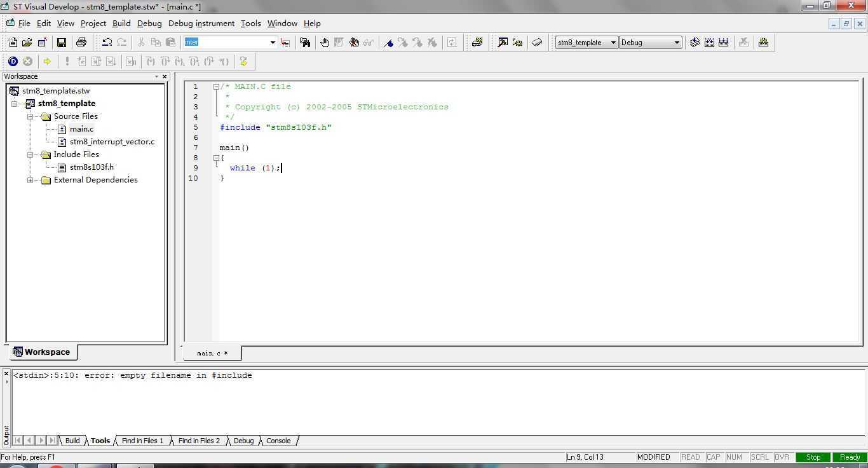The height and width of the screenshot is (468, 868).
Task: Click the error message in output
Action: [x=133, y=376]
